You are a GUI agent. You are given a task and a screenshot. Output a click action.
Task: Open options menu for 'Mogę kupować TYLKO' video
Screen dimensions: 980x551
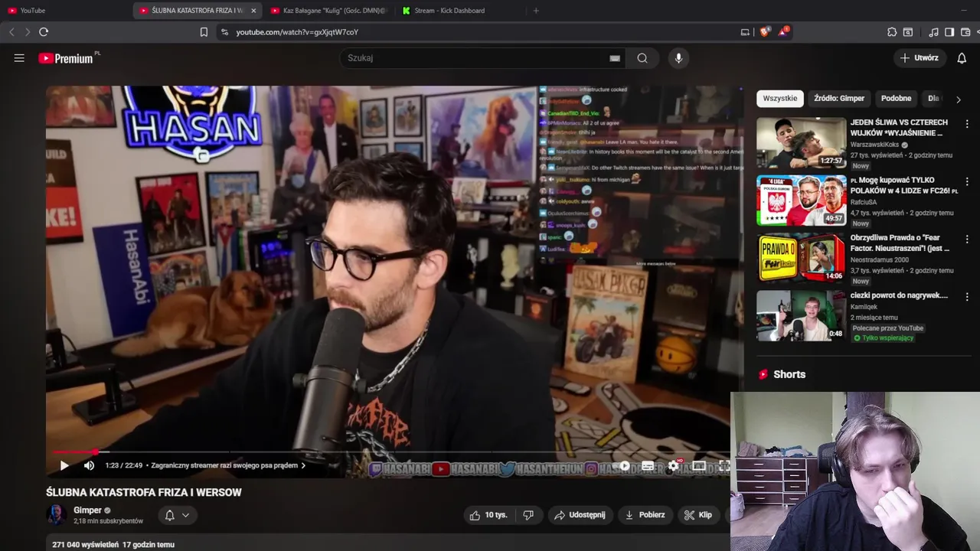click(x=967, y=182)
